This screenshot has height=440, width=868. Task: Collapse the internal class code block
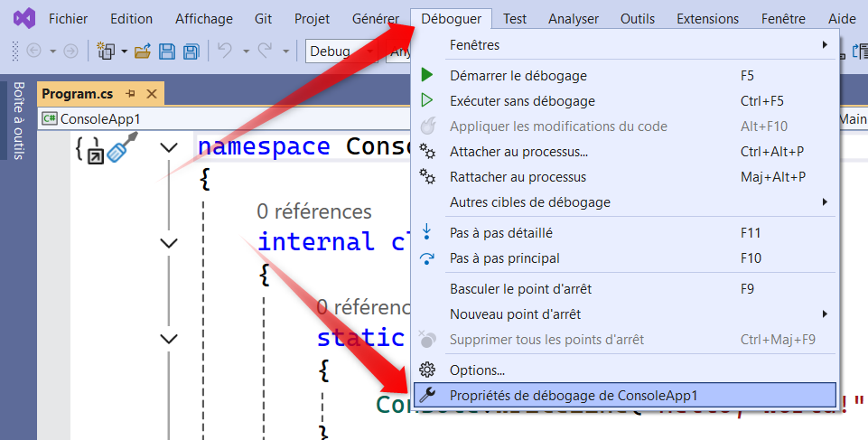pyautogui.click(x=168, y=242)
